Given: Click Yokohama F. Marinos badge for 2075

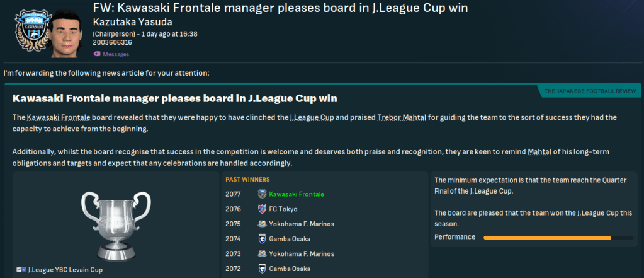Looking at the screenshot, I should [x=262, y=224].
